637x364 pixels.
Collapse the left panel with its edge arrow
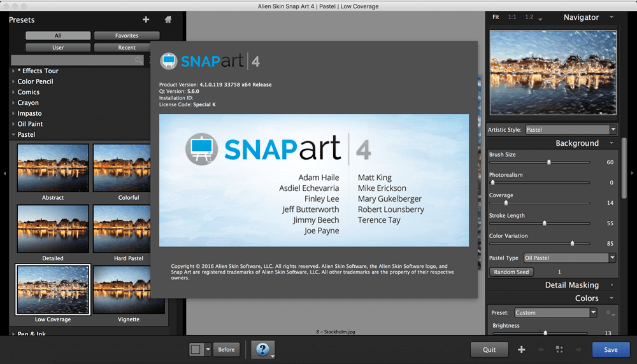[x=4, y=173]
